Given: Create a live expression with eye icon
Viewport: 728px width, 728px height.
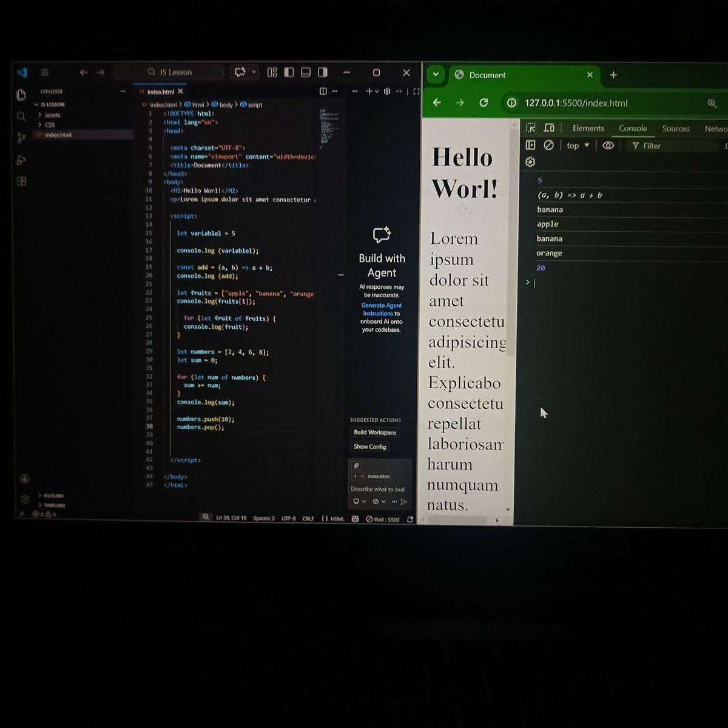Looking at the screenshot, I should click(x=608, y=146).
